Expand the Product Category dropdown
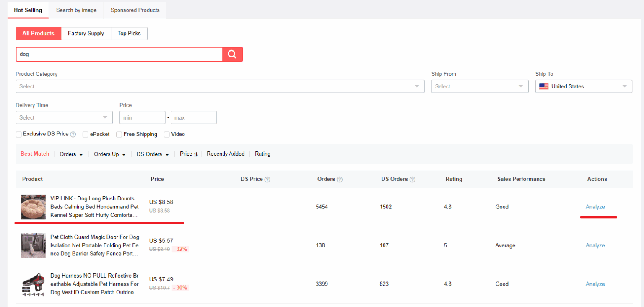This screenshot has width=644, height=307. [220, 86]
